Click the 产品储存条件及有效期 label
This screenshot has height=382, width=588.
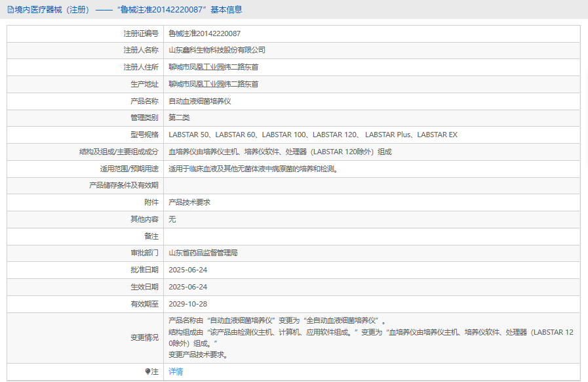(x=124, y=185)
